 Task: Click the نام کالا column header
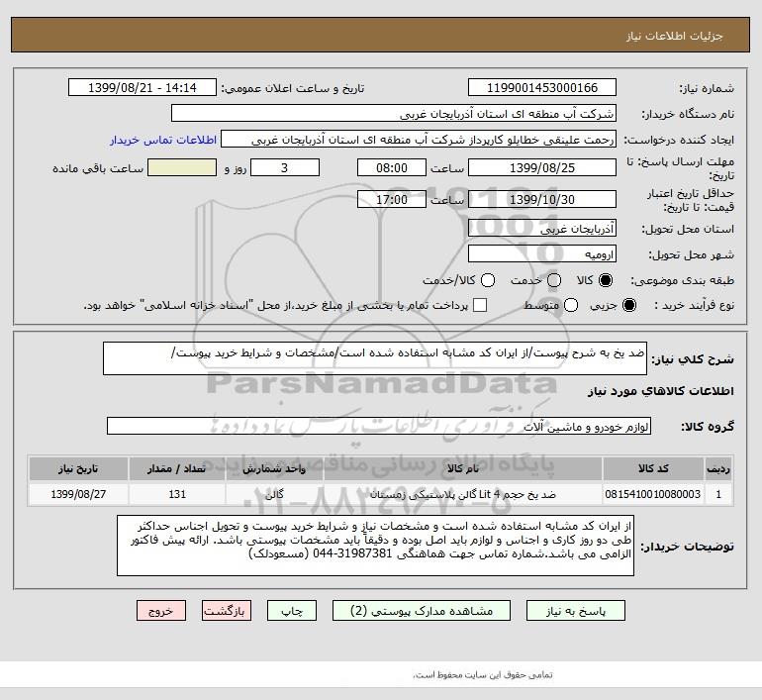(x=463, y=468)
